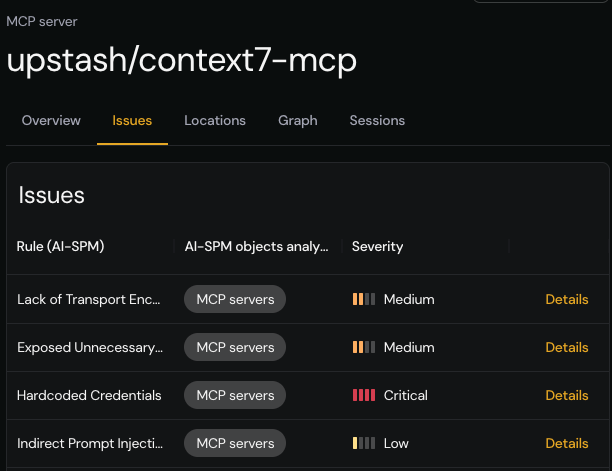Click 'Medium' label in Lack of Transport row
Screen dimensions: 612x471
(x=409, y=299)
